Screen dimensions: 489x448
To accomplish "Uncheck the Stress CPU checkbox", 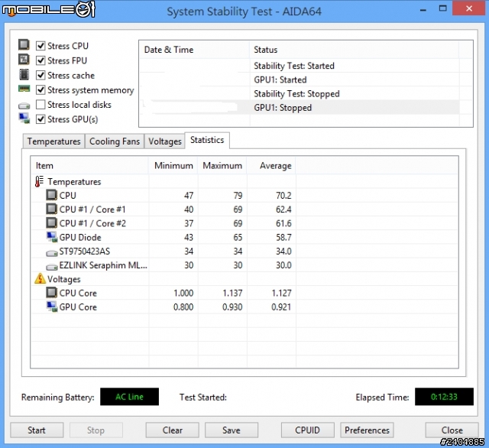I will [x=40, y=46].
